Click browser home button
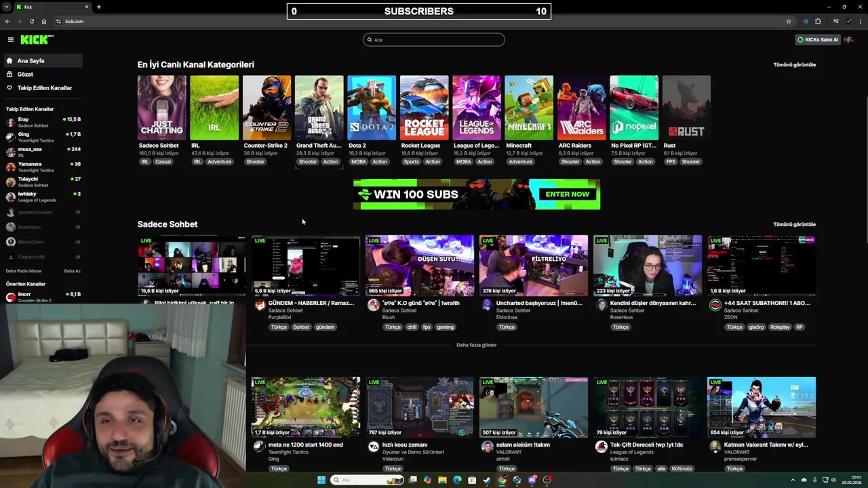The width and height of the screenshot is (868, 488). pyautogui.click(x=43, y=22)
